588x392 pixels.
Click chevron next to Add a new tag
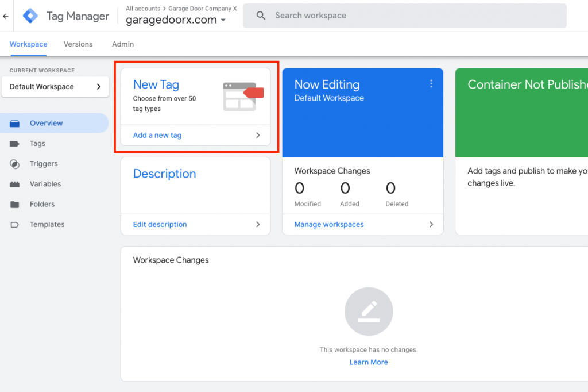[258, 135]
